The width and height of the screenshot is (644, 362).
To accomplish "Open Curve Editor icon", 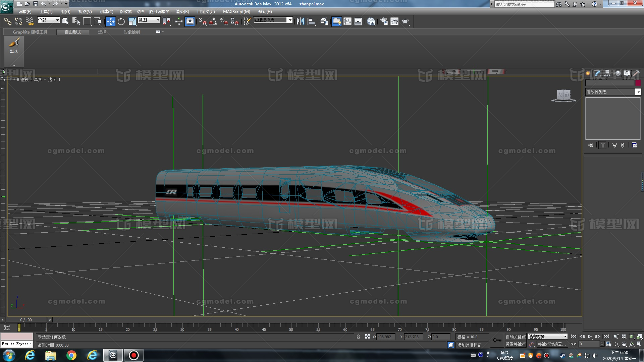I will [x=347, y=21].
